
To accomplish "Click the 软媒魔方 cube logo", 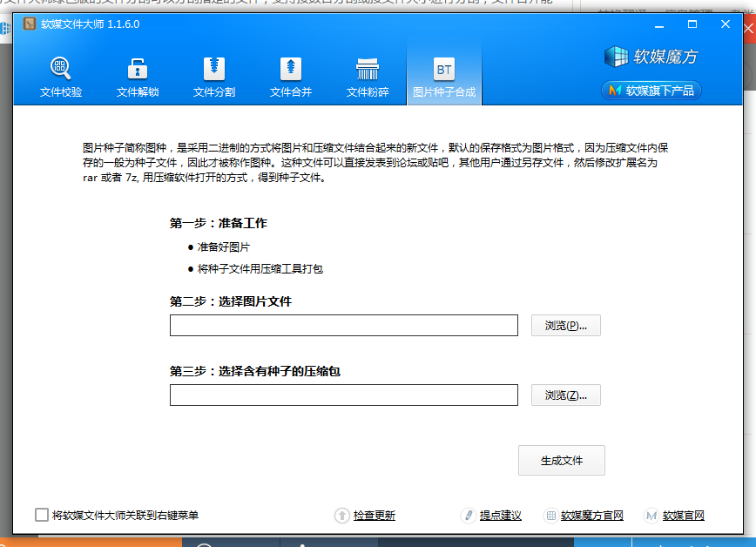I will 651,57.
